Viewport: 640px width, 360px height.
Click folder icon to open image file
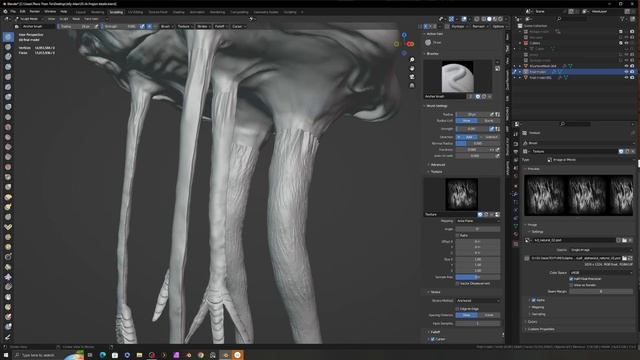(x=624, y=240)
